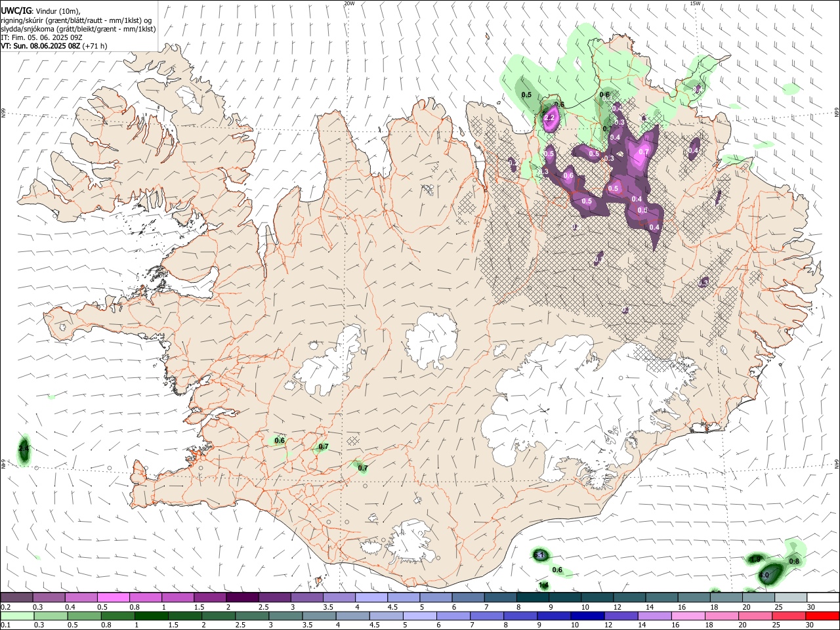Choose the lower legend swatch labeled 4.5

[x=385, y=616]
